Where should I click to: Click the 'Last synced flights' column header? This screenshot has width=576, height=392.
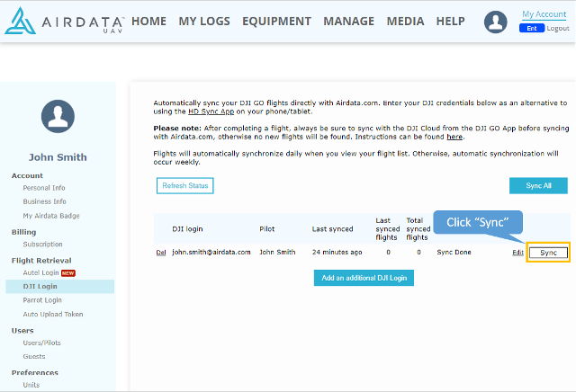(388, 229)
